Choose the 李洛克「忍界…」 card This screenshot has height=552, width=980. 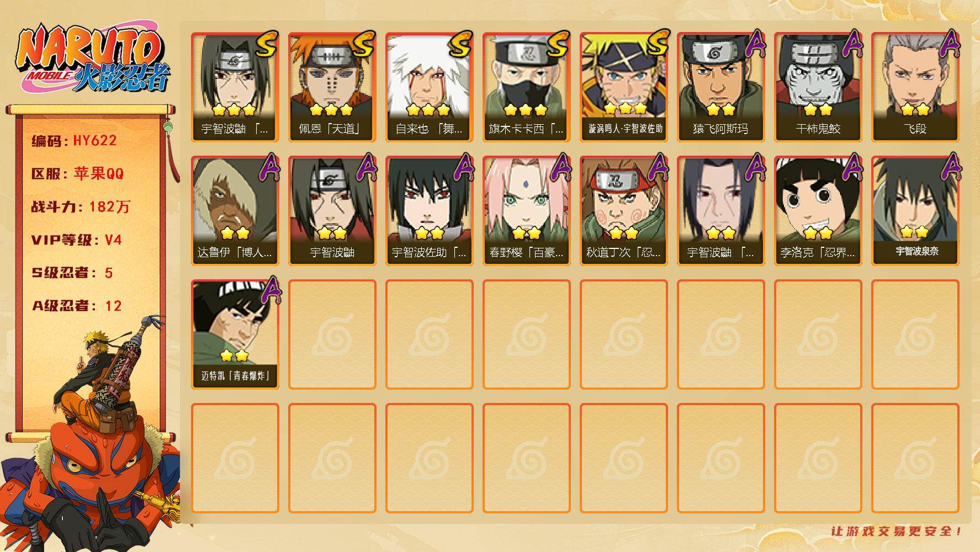point(818,211)
